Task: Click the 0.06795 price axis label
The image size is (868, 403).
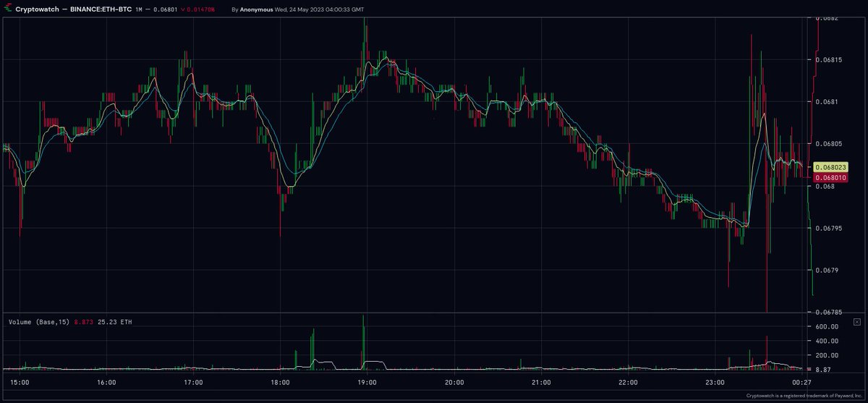Action: pos(830,229)
